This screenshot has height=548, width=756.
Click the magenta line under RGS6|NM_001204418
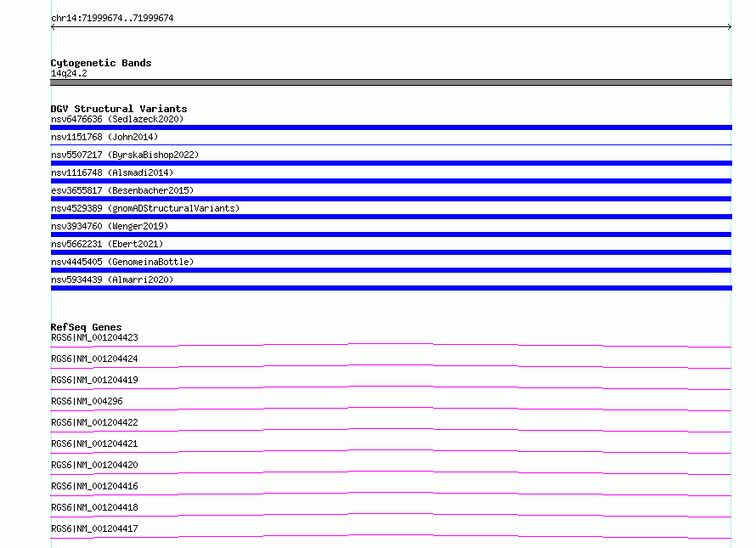(x=391, y=515)
